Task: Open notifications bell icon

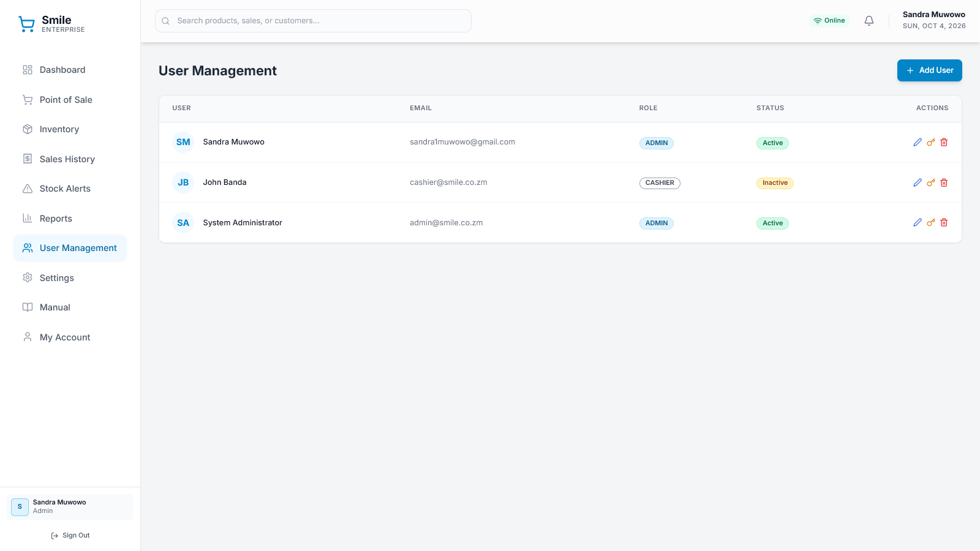Action: click(869, 21)
